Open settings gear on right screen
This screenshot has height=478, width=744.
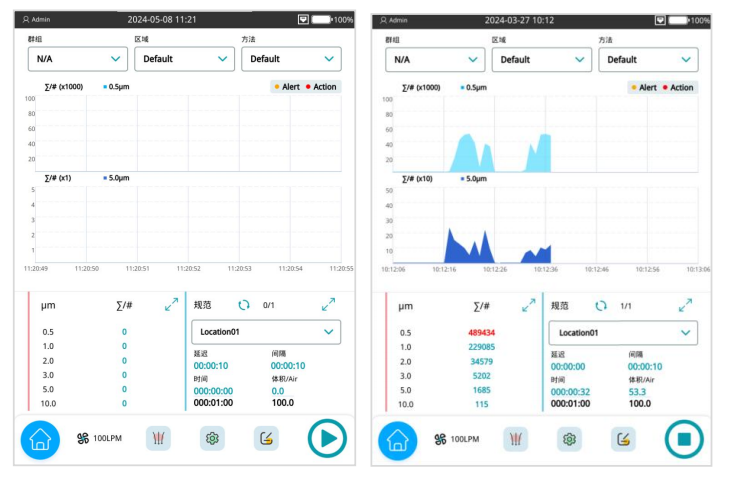[x=570, y=439]
